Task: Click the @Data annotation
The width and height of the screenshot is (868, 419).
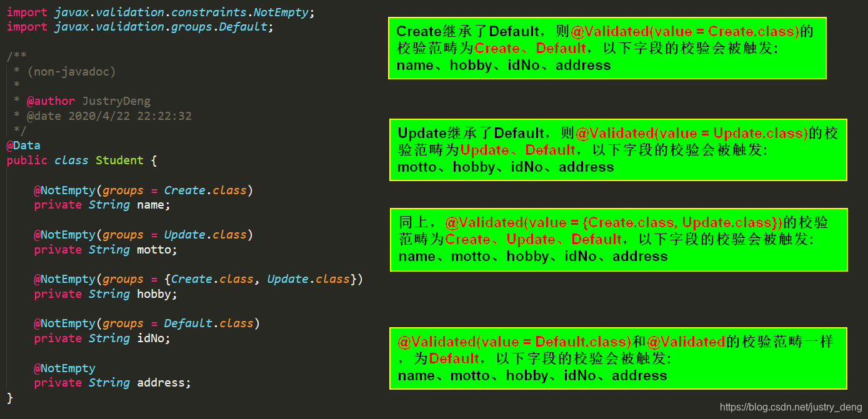Action: (x=23, y=145)
